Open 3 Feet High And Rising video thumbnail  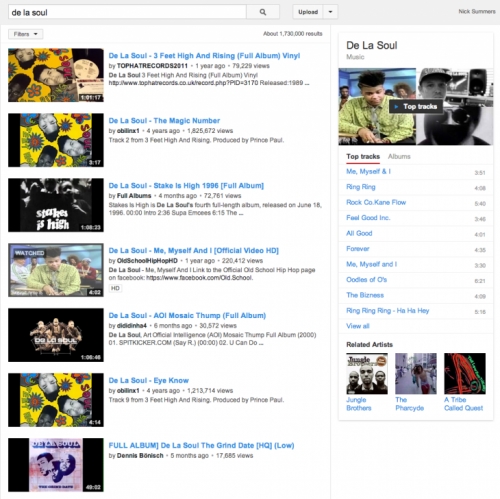[56, 75]
